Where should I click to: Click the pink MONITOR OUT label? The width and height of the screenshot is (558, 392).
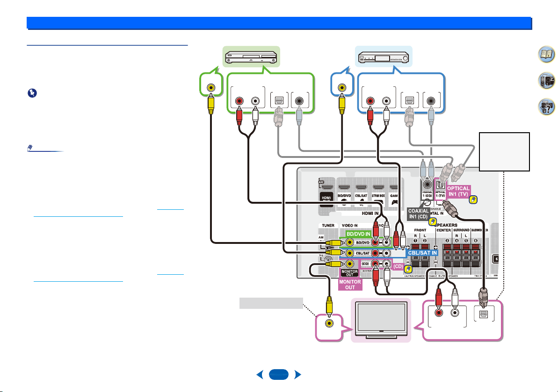(350, 285)
